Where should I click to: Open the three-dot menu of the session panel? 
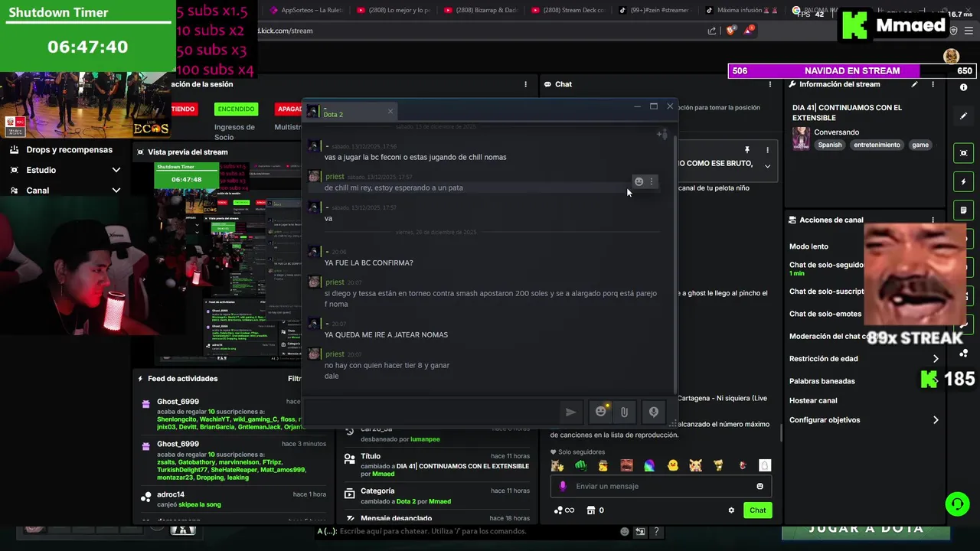click(525, 84)
